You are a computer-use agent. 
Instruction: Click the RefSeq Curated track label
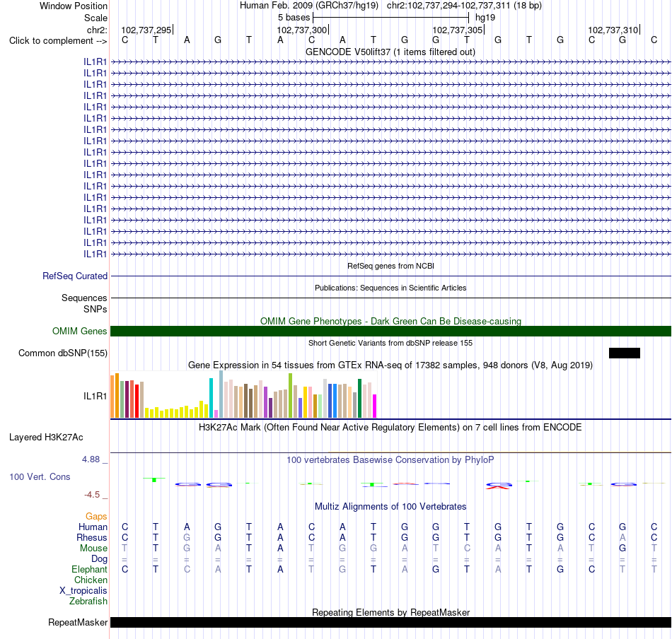pyautogui.click(x=74, y=276)
